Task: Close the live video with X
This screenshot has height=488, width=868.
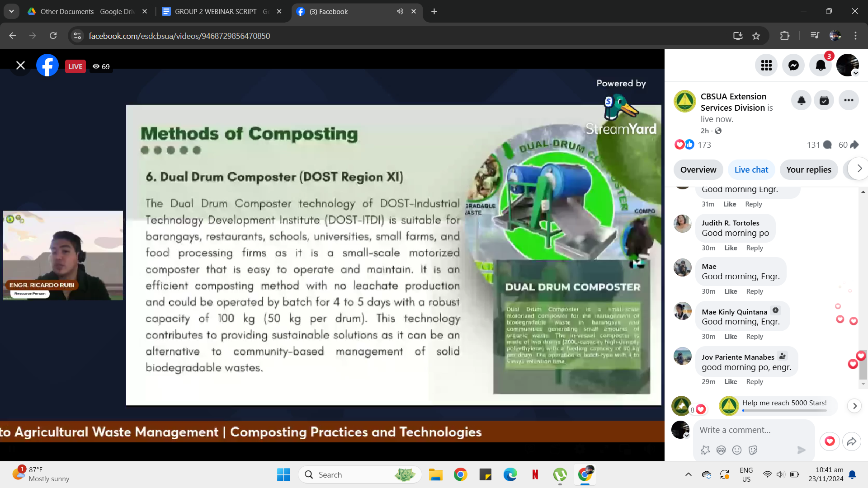Action: 20,66
